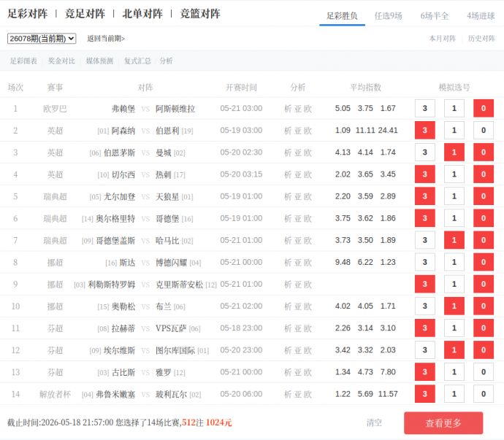Click the 查看更多 button
The width and height of the screenshot is (504, 440).
pos(443,422)
